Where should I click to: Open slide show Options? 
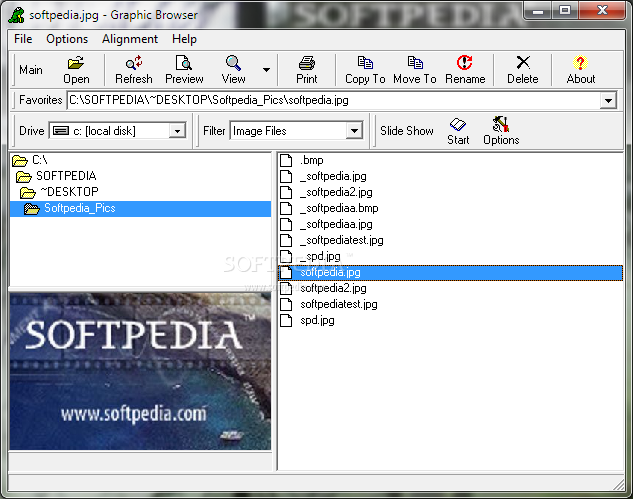tap(501, 131)
